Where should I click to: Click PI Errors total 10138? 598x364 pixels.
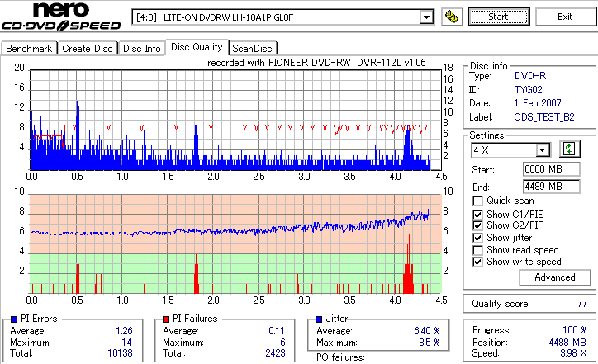click(x=120, y=353)
